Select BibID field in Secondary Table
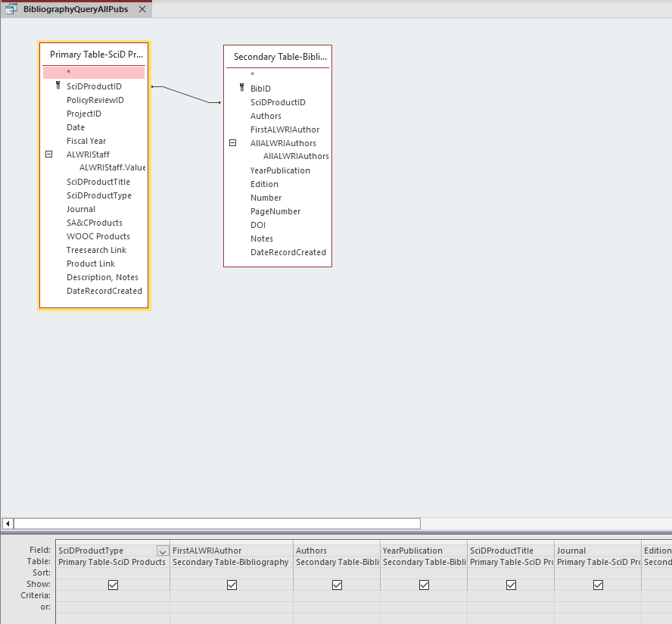This screenshot has width=672, height=624. click(260, 89)
